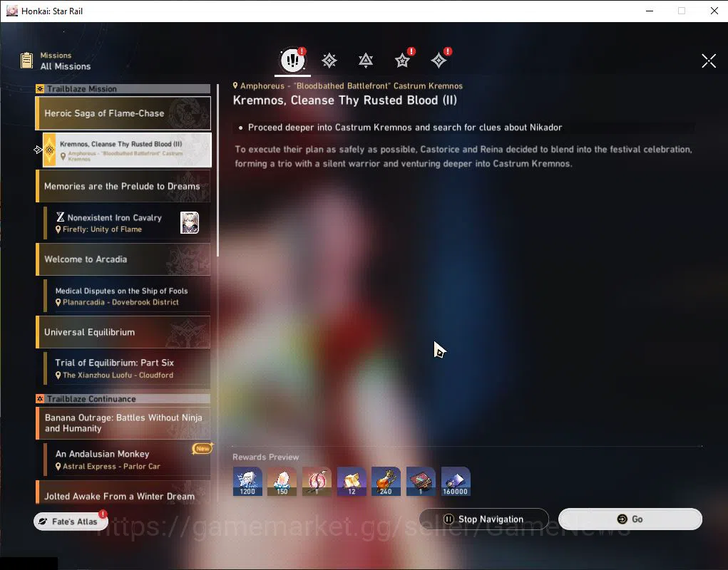View Credits reward icon showing 160000
728x570 pixels.
[456, 482]
